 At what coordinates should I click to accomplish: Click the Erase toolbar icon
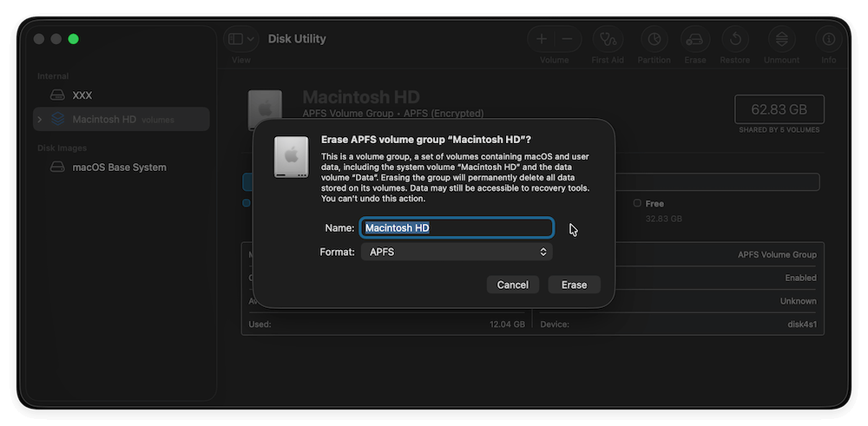tap(694, 39)
